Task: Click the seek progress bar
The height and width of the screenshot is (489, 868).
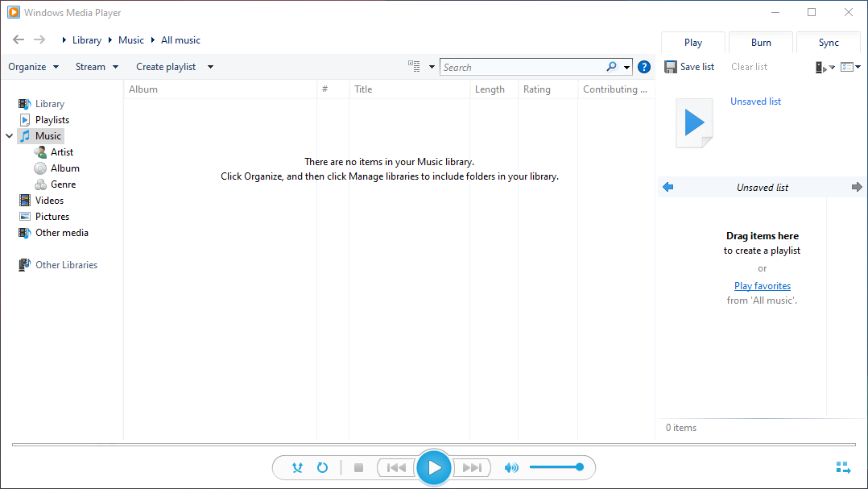Action: tap(434, 444)
